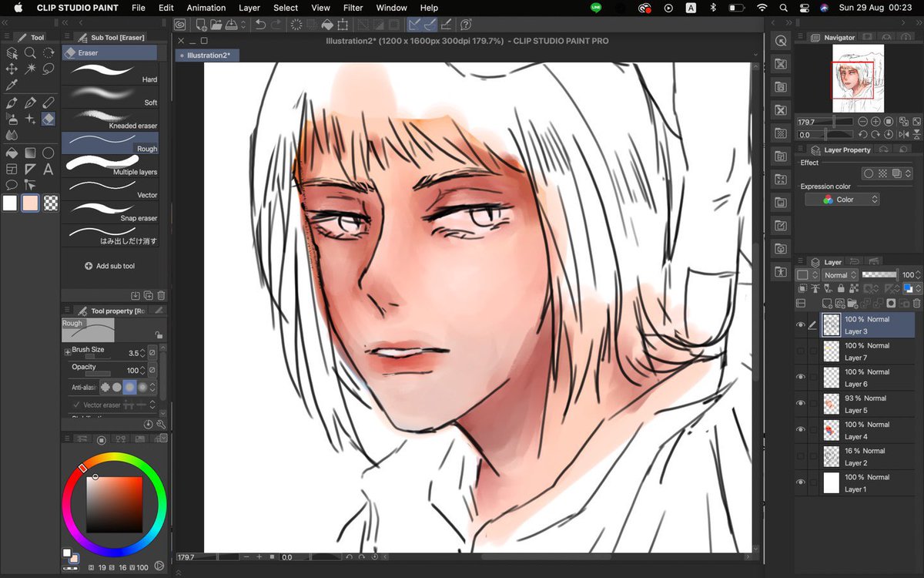Flip canvas horizontally in Navigator
924x578 pixels.
tap(903, 135)
